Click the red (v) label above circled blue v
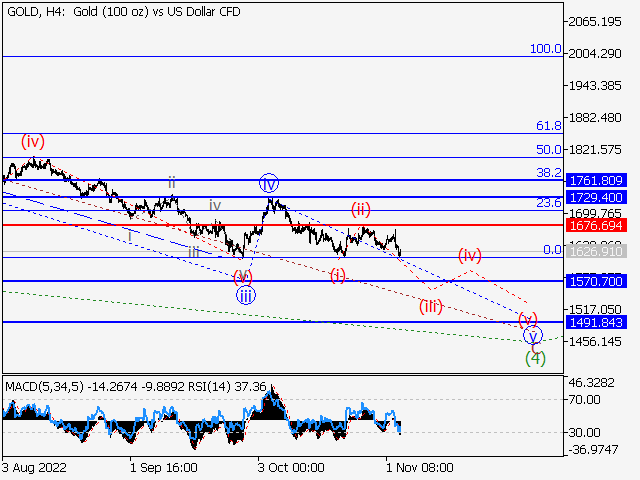640x480 pixels. [x=528, y=319]
